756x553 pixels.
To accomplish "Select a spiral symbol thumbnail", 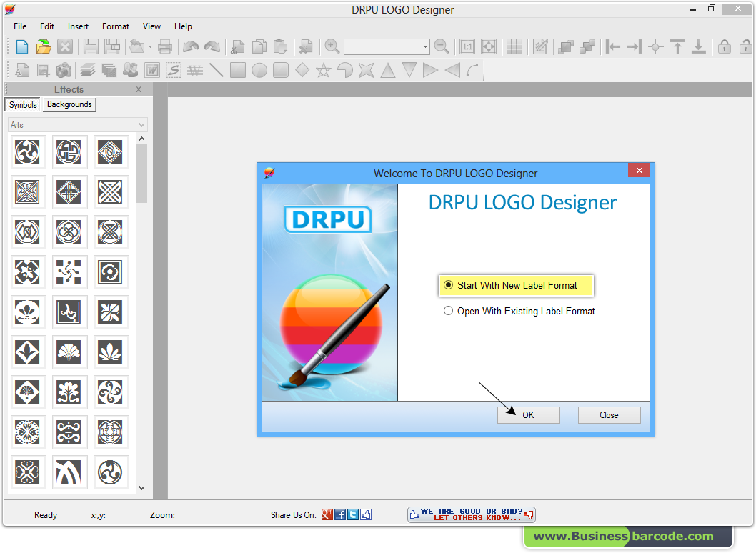I will 27,151.
